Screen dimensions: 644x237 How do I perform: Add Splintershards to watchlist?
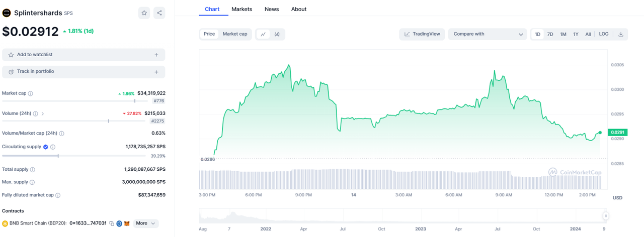[x=84, y=55]
